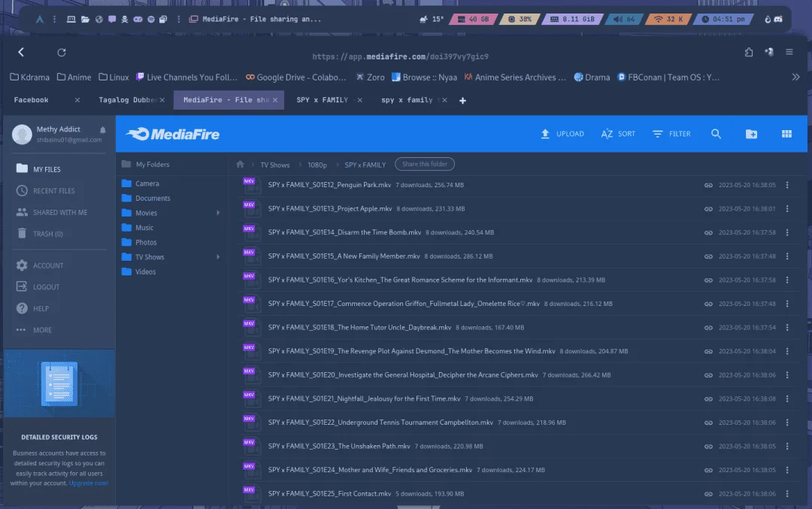Open options menu for S01E14 Disarm the Time Bomb

(787, 232)
